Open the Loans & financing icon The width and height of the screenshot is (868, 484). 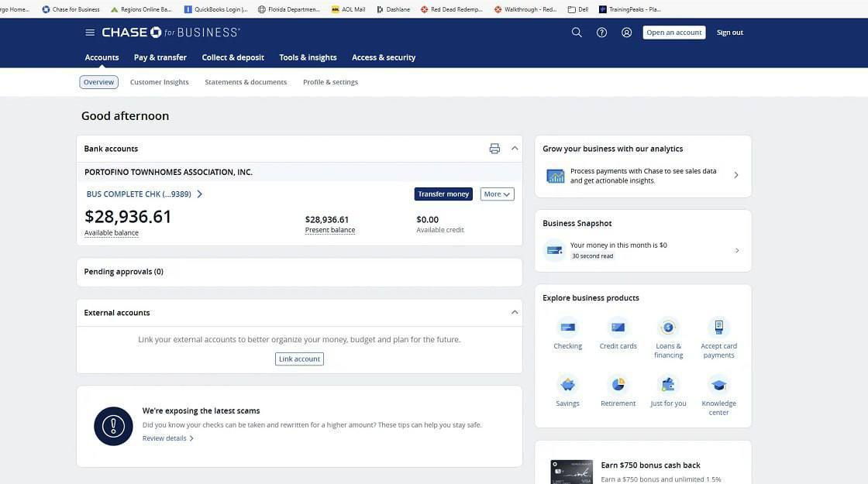pos(668,328)
